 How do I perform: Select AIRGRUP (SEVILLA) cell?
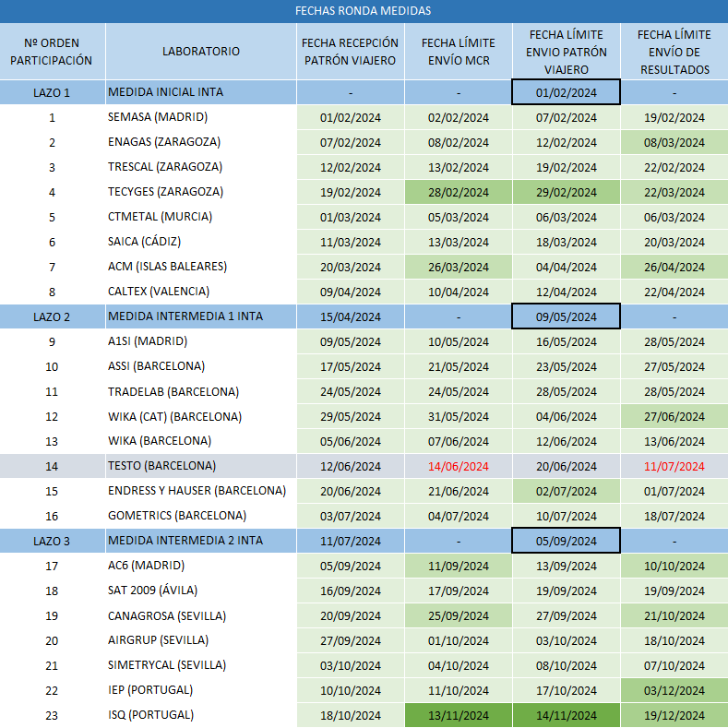coord(201,640)
